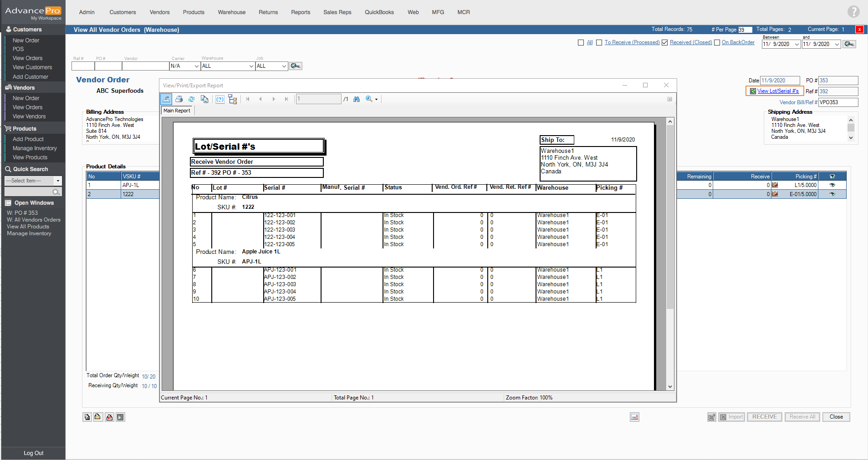This screenshot has height=460, width=868.
Task: Open the Warehouse filter dropdown
Action: 251,66
